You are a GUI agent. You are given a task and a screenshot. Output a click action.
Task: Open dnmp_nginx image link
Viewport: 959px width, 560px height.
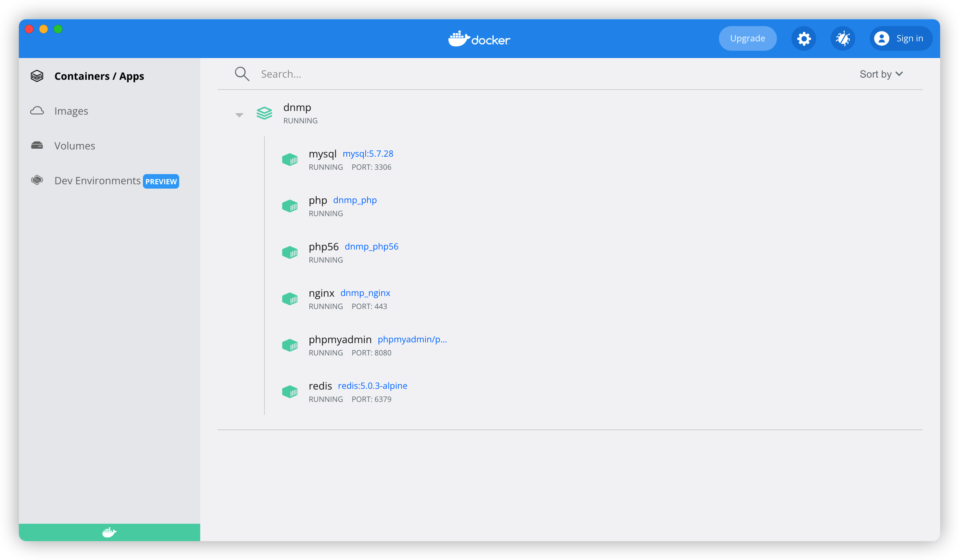tap(365, 293)
